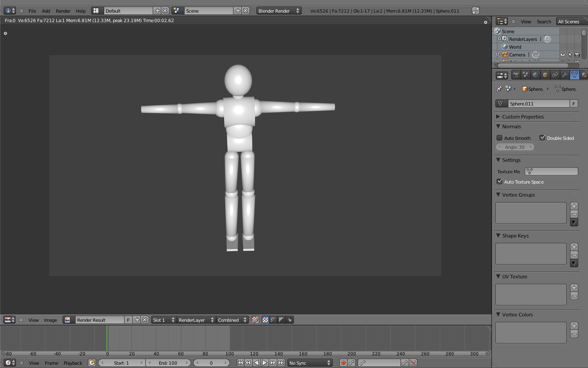This screenshot has width=588, height=368.
Task: Toggle Camera visibility eye in the outliner
Action: [562, 54]
